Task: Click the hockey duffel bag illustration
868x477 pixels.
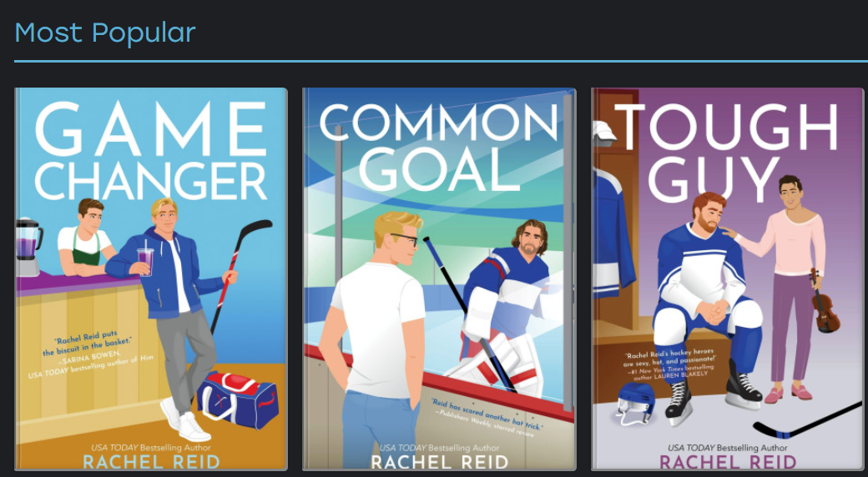Action: (x=238, y=399)
